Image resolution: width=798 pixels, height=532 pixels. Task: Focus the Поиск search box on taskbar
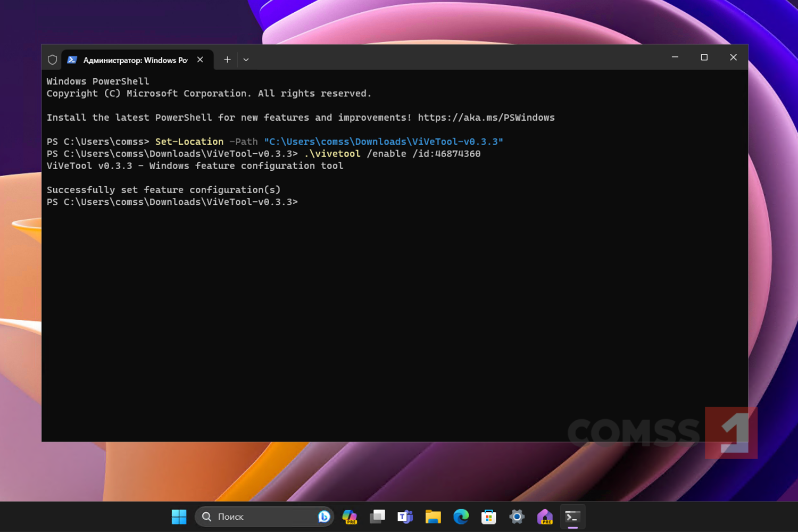pos(264,517)
